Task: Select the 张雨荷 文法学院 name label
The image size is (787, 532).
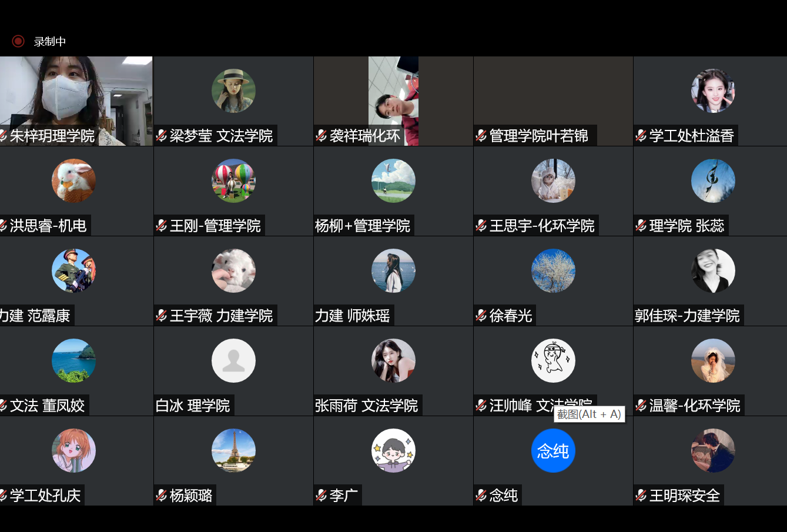Action: pos(367,406)
